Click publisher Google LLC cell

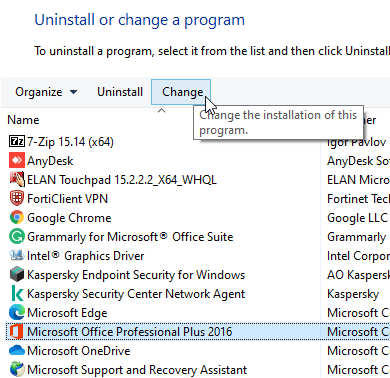pyautogui.click(x=357, y=218)
